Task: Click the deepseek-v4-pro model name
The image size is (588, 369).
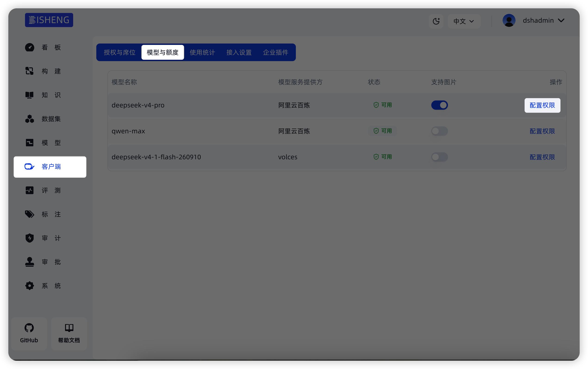Action: (x=138, y=105)
